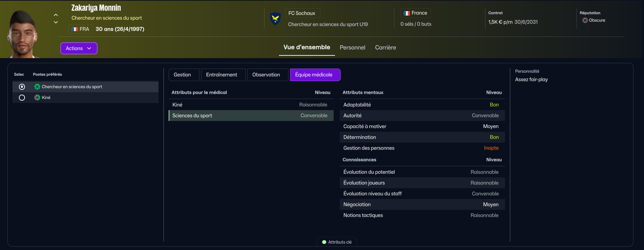The height and width of the screenshot is (250, 644).
Task: Click the FC Sochaux club name link
Action: pos(302,13)
